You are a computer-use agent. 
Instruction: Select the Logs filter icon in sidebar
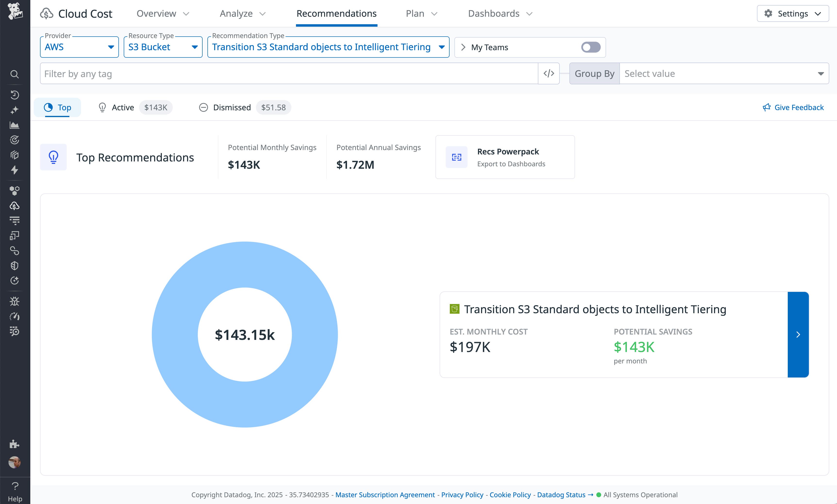pos(14,220)
